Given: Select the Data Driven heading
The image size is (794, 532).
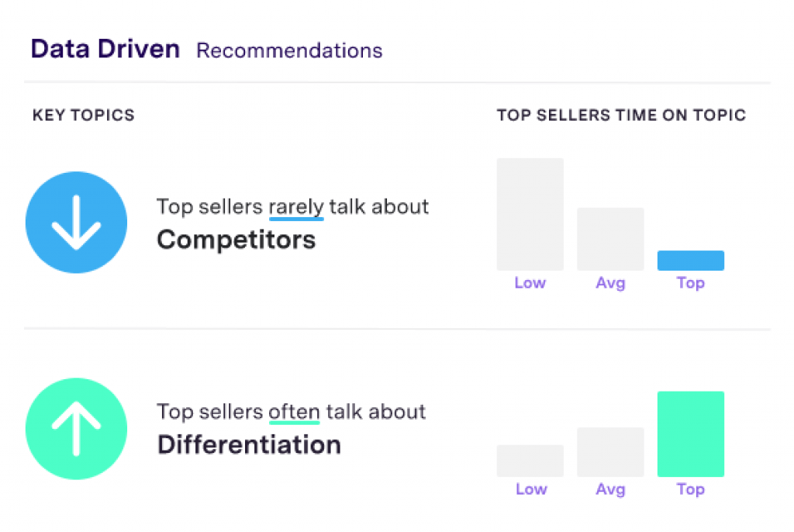Looking at the screenshot, I should click(105, 50).
